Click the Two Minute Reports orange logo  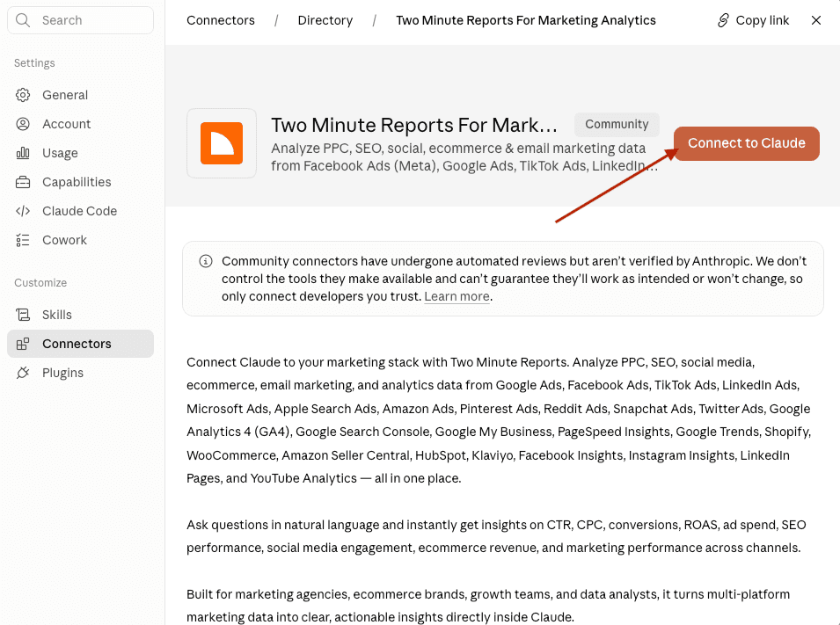pyautogui.click(x=222, y=143)
